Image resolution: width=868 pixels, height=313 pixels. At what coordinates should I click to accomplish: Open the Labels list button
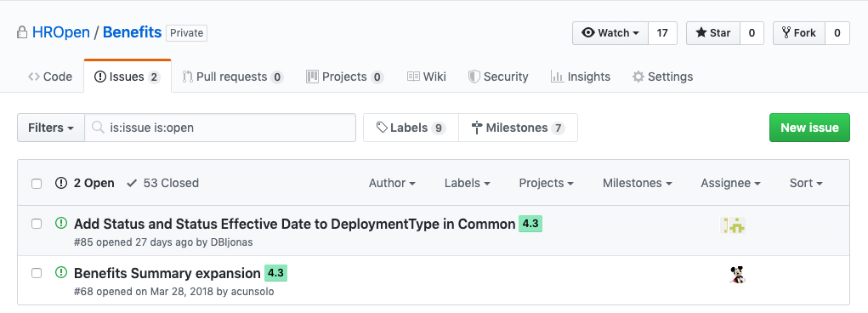411,128
